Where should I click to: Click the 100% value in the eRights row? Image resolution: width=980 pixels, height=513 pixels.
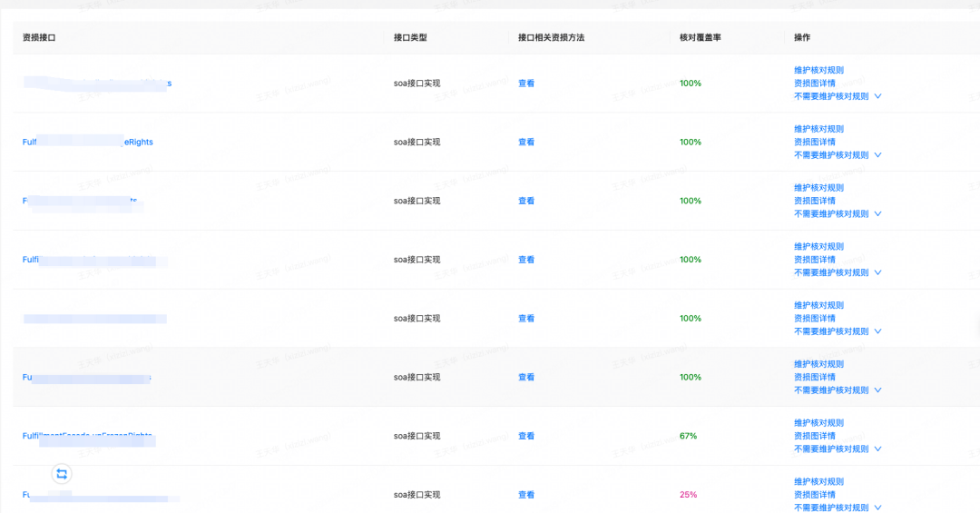tap(690, 142)
